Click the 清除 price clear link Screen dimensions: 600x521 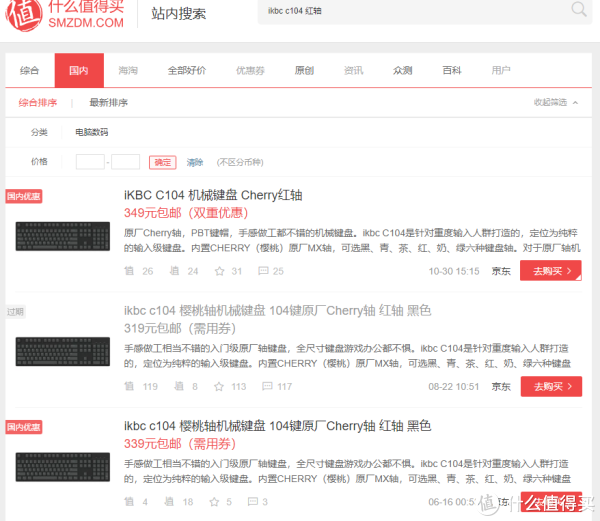195,162
